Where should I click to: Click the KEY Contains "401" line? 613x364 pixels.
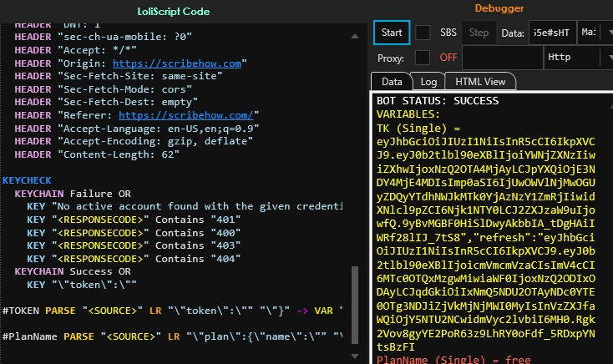(x=134, y=220)
